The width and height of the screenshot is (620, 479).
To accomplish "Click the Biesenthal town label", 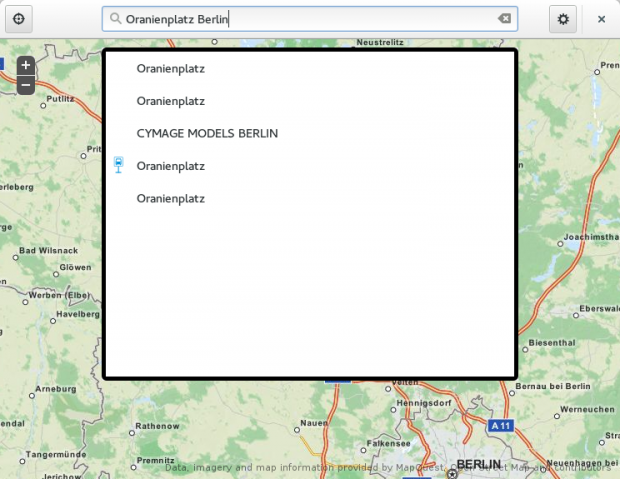I will pos(552,343).
